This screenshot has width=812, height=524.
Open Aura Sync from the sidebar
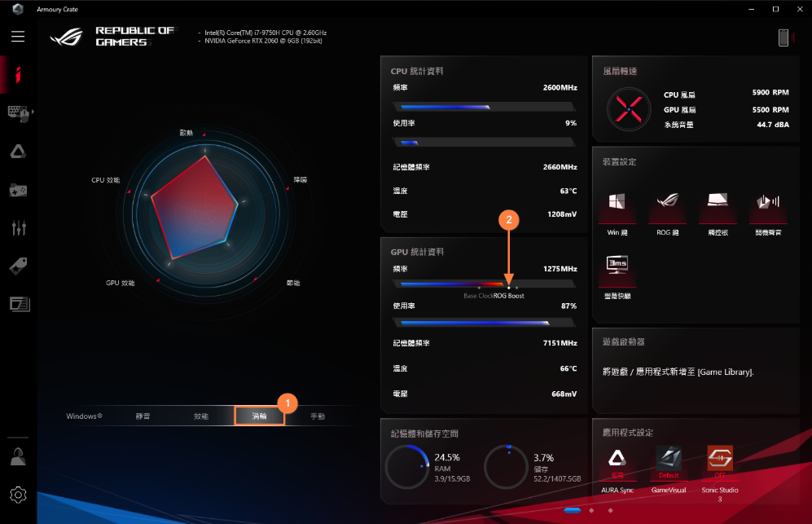(x=18, y=152)
